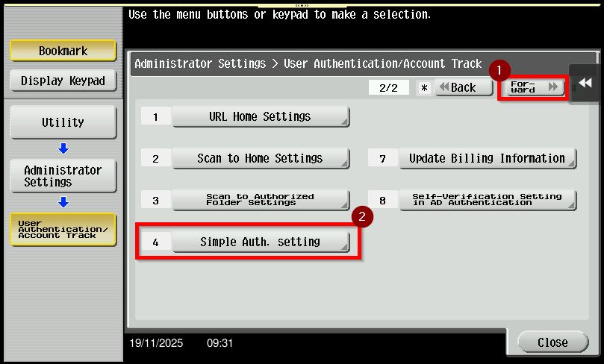Select Scan to Authorized Folder Settings
The image size is (604, 364).
pyautogui.click(x=261, y=200)
